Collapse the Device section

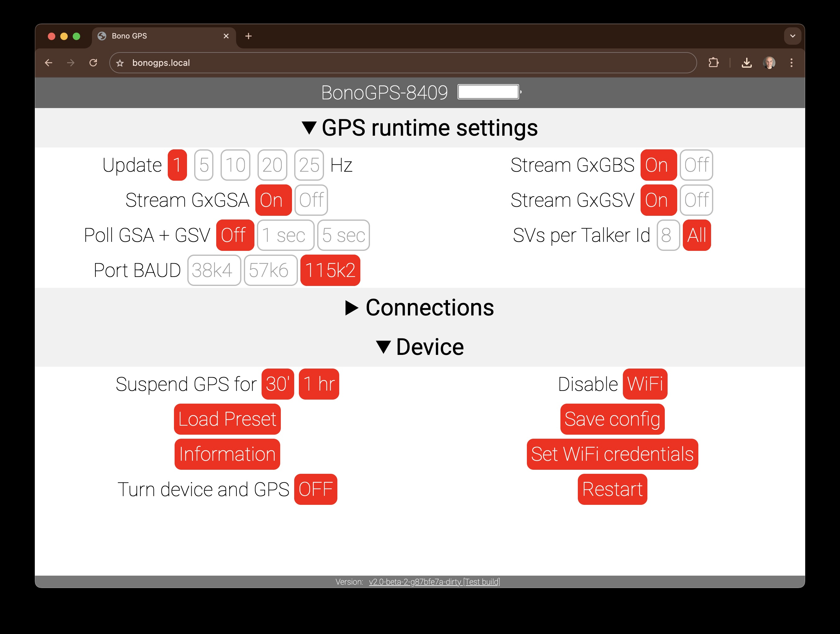pyautogui.click(x=420, y=347)
